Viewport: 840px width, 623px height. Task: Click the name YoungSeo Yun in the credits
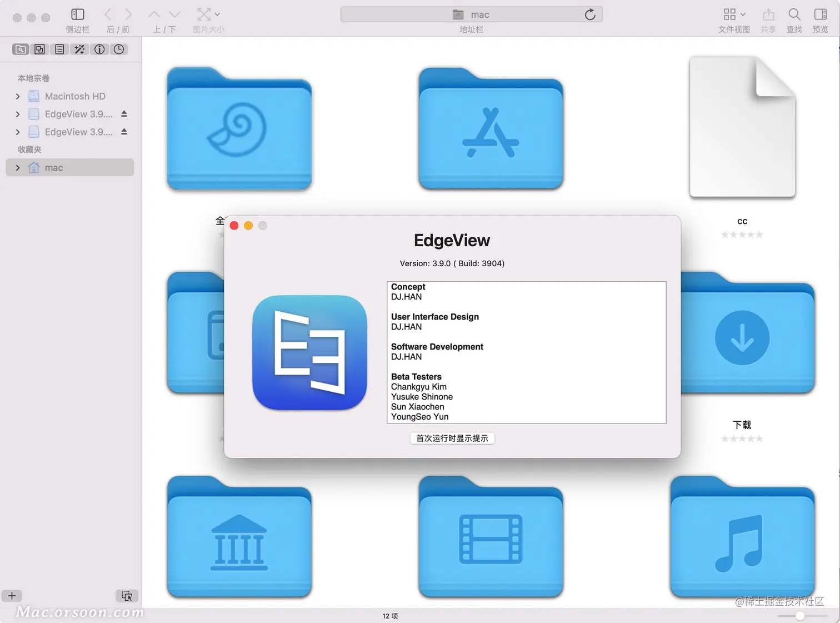tap(420, 417)
